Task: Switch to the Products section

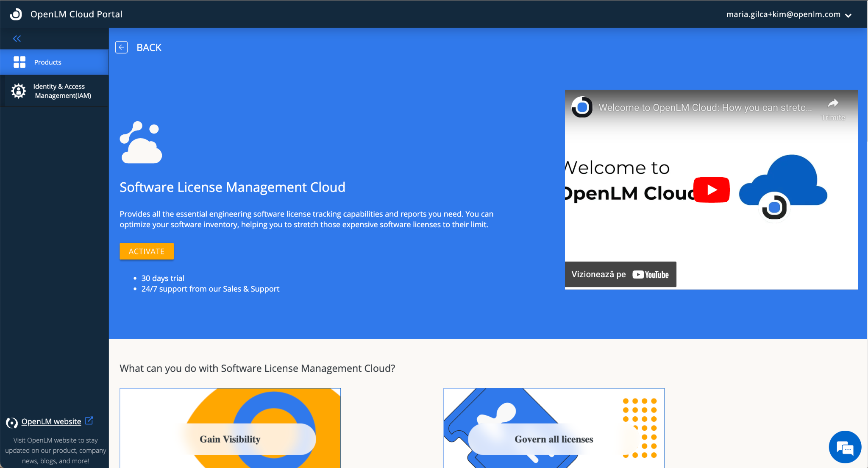Action: tap(47, 62)
